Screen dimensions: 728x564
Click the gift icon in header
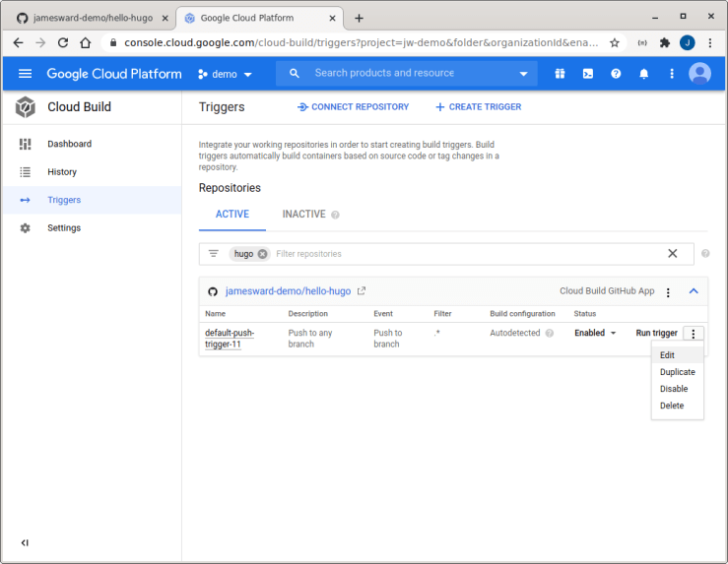tap(560, 74)
